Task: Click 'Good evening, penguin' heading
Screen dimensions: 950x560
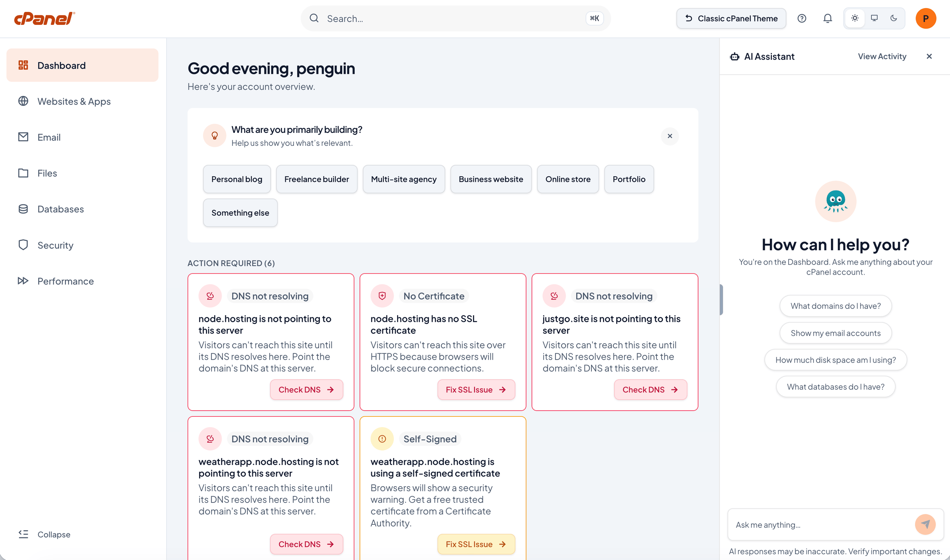Action: pyautogui.click(x=271, y=68)
